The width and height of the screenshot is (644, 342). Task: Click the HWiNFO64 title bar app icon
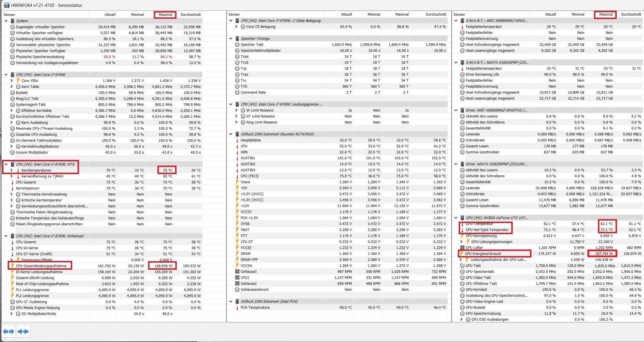[6, 5]
